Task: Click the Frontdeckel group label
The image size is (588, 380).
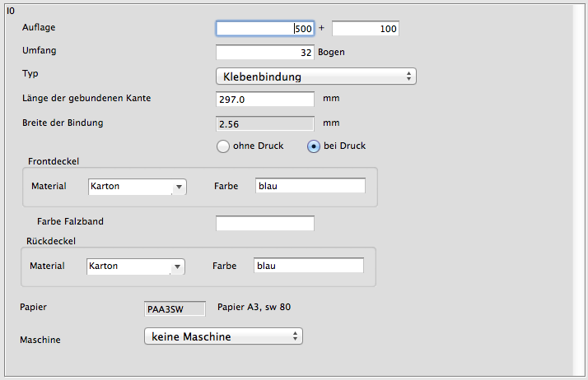Action: coord(59,161)
